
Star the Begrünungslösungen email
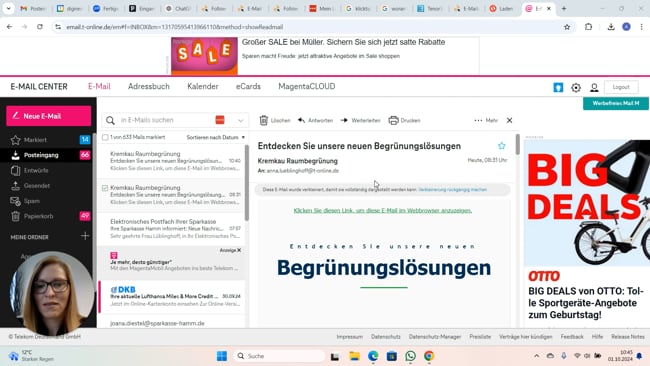pyautogui.click(x=502, y=146)
